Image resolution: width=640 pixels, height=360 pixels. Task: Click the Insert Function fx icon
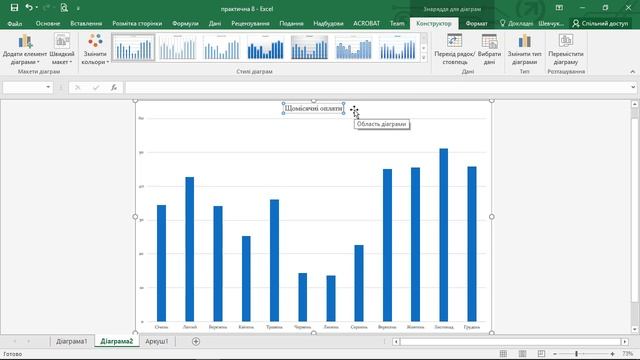pyautogui.click(x=114, y=87)
